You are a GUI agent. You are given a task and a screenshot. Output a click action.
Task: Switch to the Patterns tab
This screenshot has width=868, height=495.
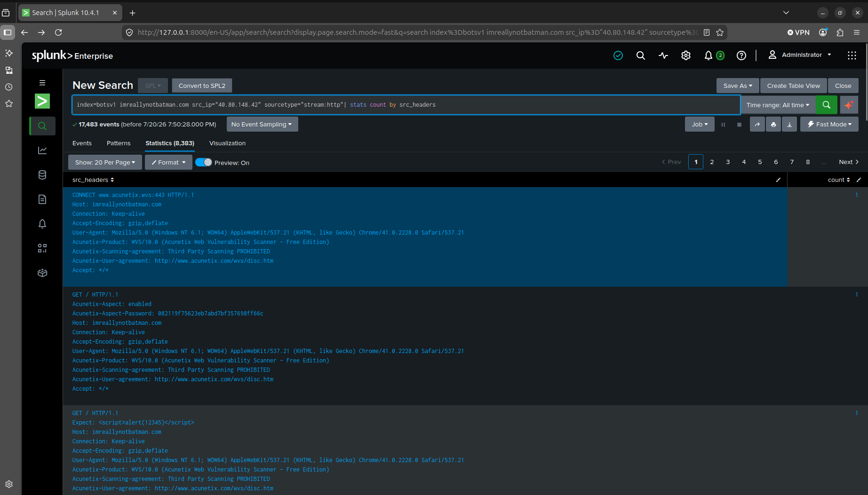click(119, 143)
